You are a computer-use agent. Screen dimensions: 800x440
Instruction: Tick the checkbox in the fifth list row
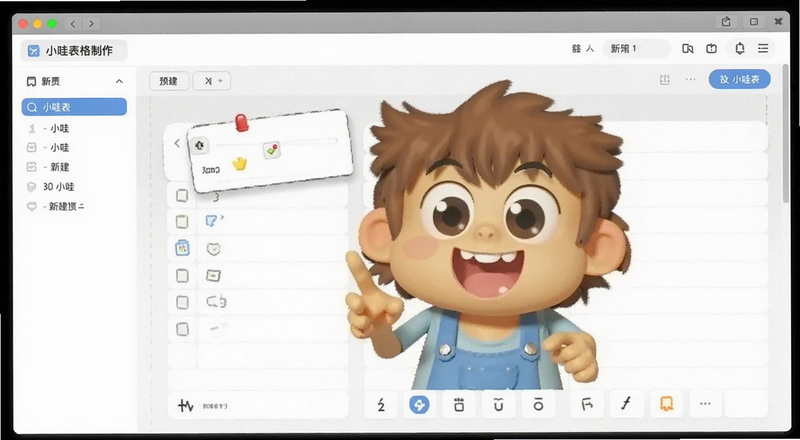tap(182, 302)
